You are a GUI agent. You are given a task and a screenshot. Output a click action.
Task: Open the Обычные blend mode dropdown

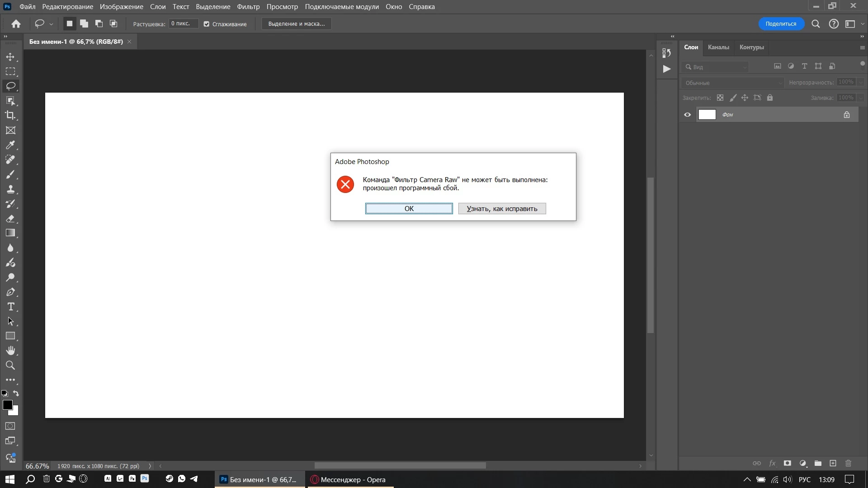[x=732, y=83]
